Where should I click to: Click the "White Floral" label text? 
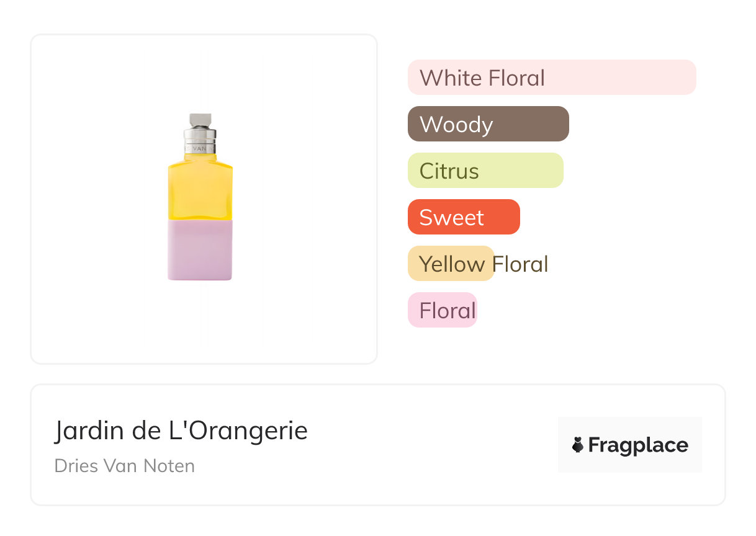click(x=482, y=78)
